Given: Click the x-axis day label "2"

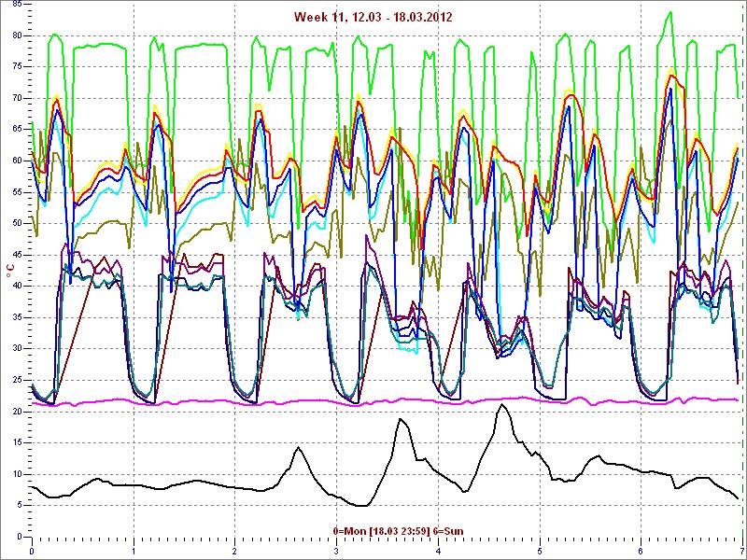Looking at the screenshot, I should 235,552.
